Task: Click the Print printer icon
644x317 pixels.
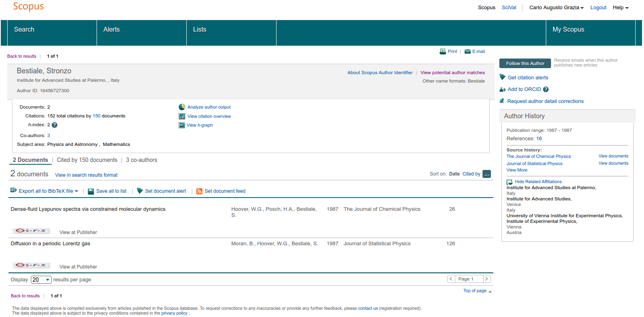Action: [442, 51]
